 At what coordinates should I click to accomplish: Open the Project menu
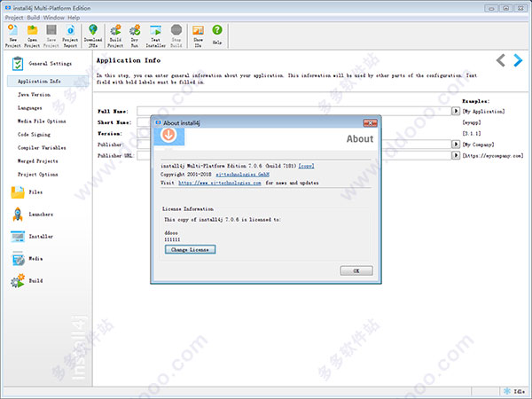point(14,18)
